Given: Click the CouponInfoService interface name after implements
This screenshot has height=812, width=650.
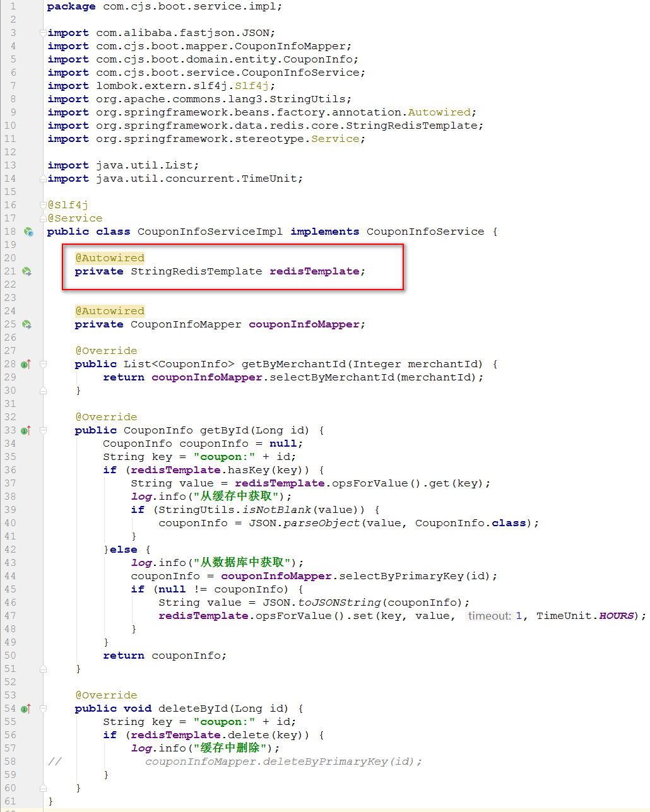Looking at the screenshot, I should [425, 232].
